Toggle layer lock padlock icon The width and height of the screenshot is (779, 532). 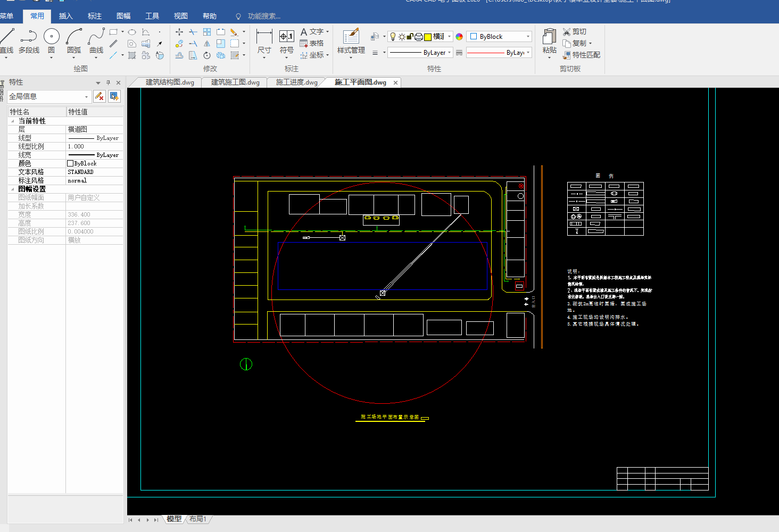(x=410, y=37)
